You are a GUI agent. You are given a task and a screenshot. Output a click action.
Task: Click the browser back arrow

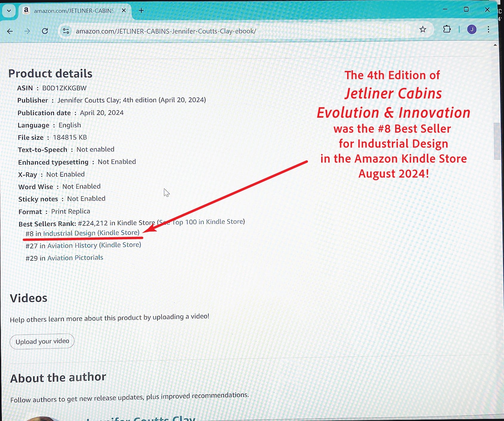10,31
